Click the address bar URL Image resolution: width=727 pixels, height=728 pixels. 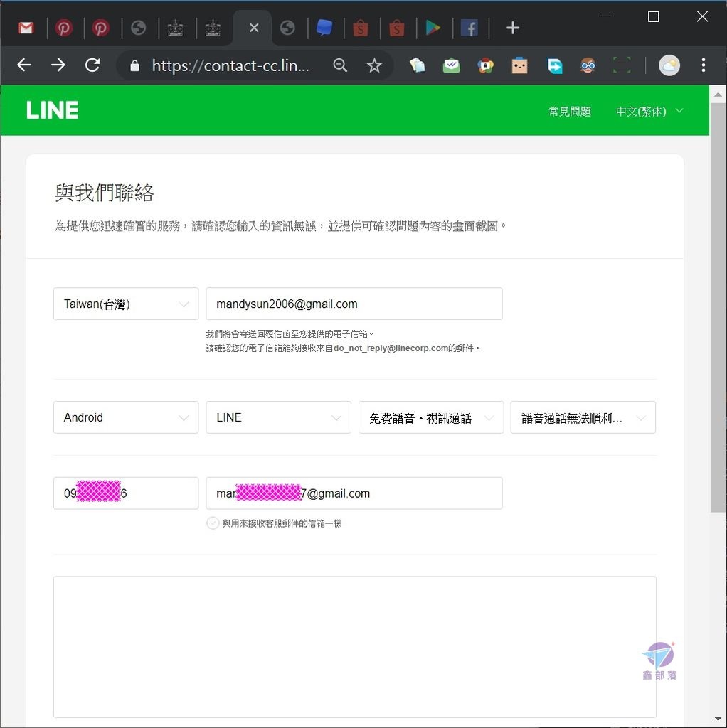[x=230, y=65]
